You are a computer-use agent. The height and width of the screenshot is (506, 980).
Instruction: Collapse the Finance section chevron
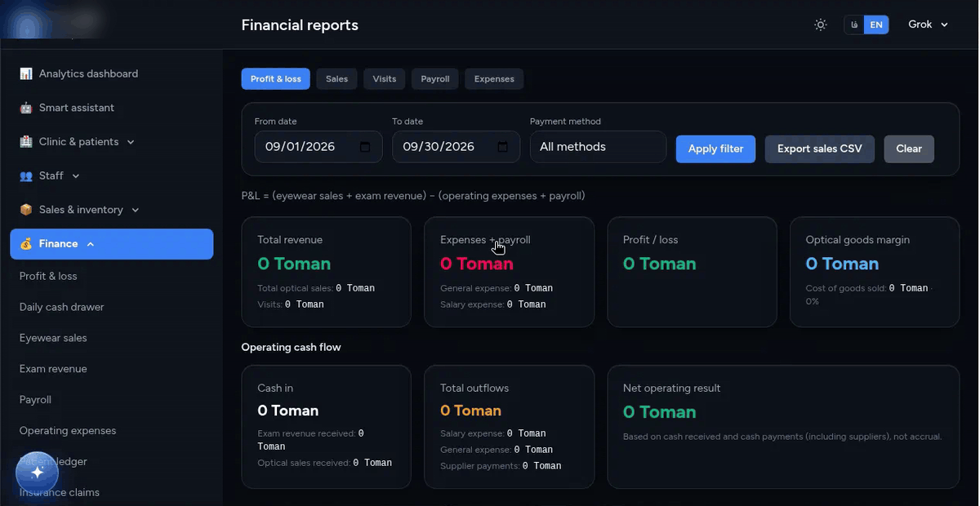(90, 244)
